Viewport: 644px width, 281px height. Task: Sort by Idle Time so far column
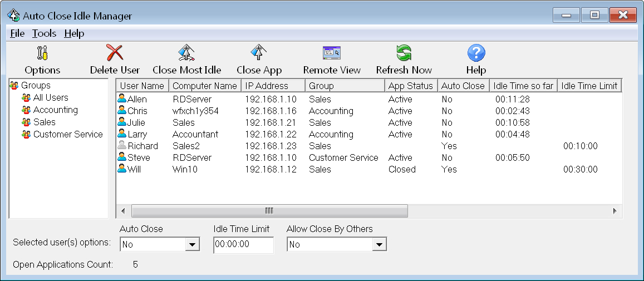524,86
